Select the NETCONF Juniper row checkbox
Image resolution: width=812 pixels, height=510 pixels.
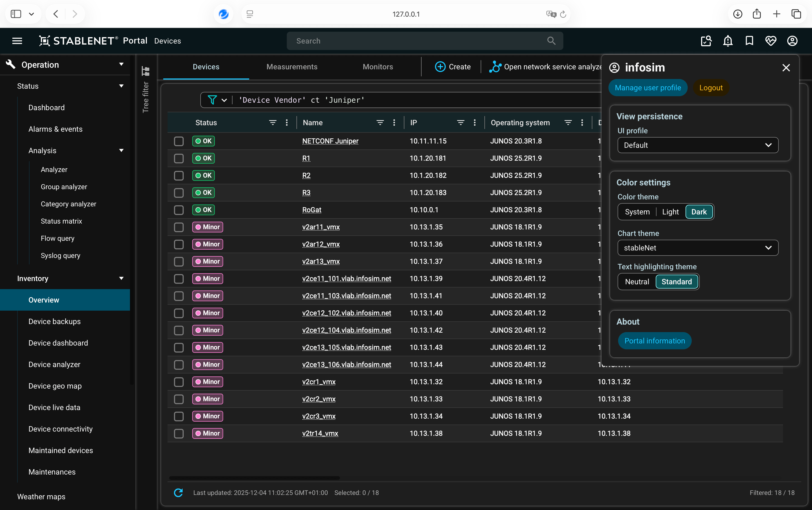179,141
